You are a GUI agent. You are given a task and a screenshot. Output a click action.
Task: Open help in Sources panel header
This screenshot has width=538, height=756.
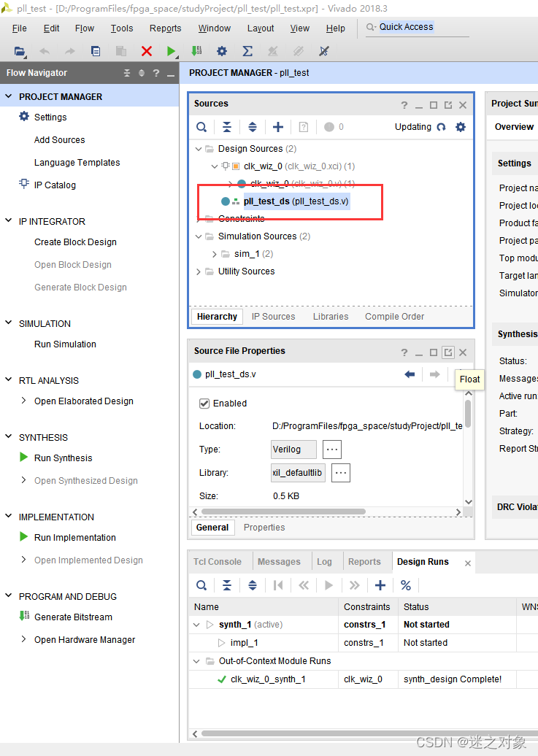(404, 105)
